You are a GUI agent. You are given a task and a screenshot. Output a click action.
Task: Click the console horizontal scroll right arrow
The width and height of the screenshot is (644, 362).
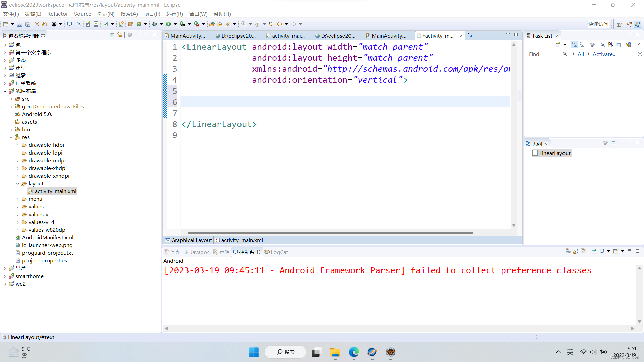[x=632, y=329]
